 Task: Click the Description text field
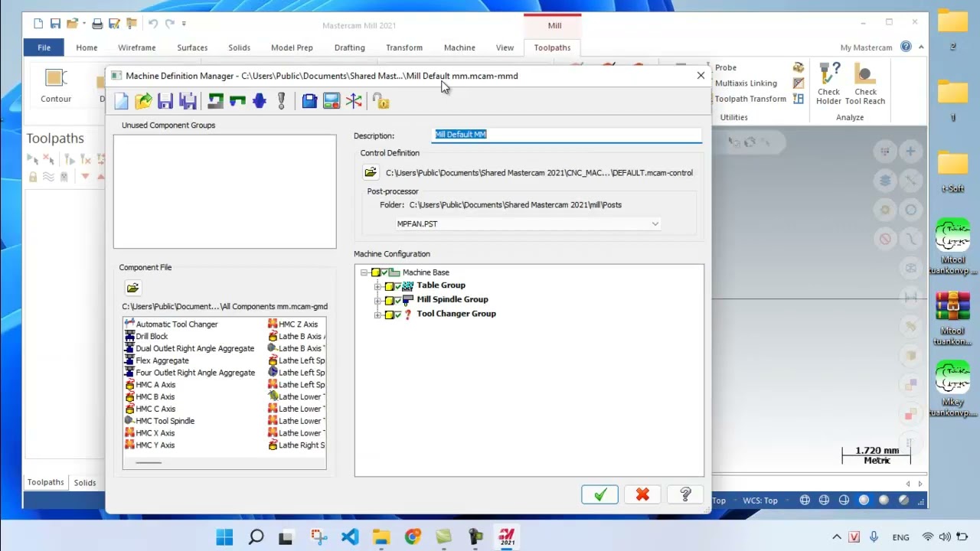click(x=567, y=135)
